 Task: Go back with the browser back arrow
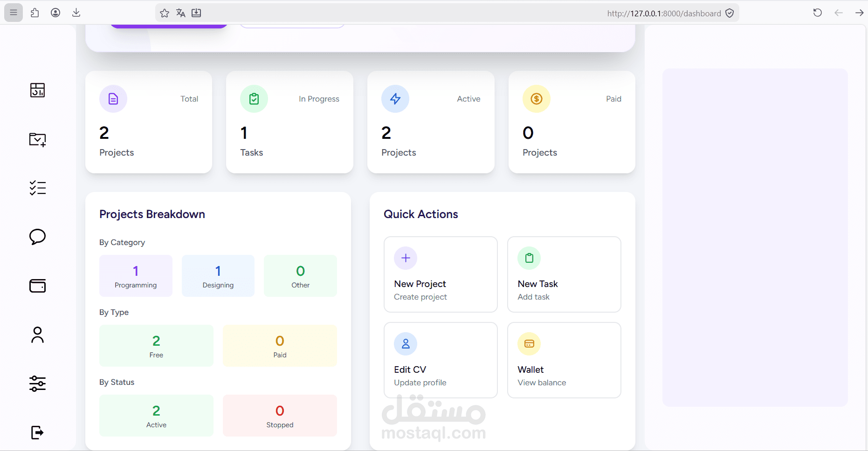[839, 13]
